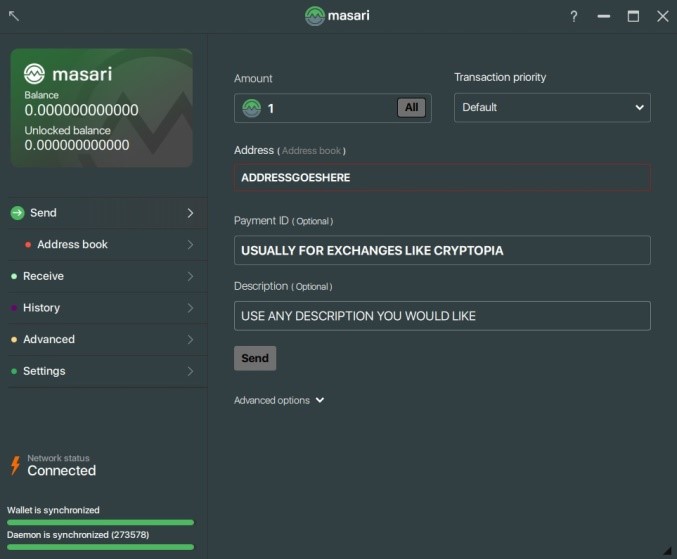677x559 pixels.
Task: Click 'Wallet is synchronized' label
Action: click(x=53, y=510)
